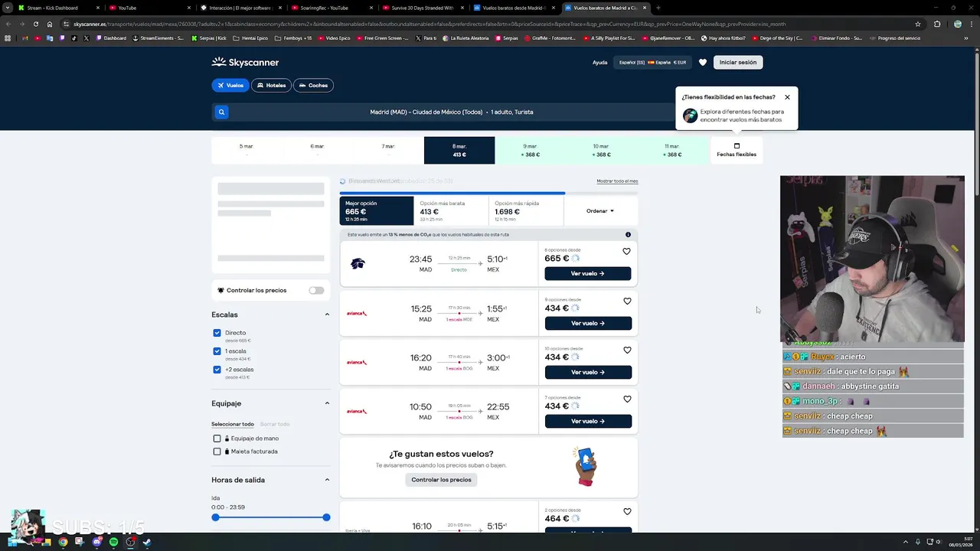980x551 pixels.
Task: Click the Skyscanner logo
Action: (x=245, y=62)
